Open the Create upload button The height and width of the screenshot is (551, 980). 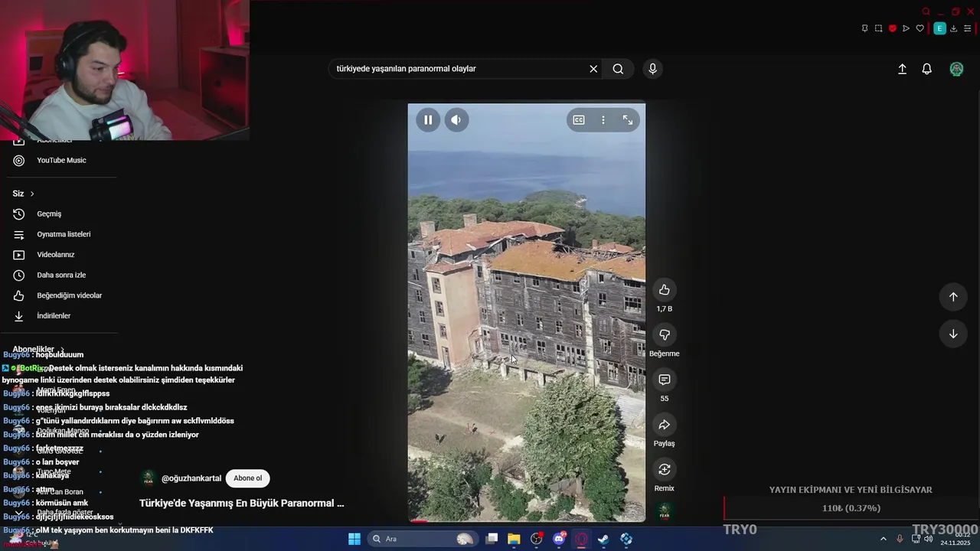coord(902,69)
